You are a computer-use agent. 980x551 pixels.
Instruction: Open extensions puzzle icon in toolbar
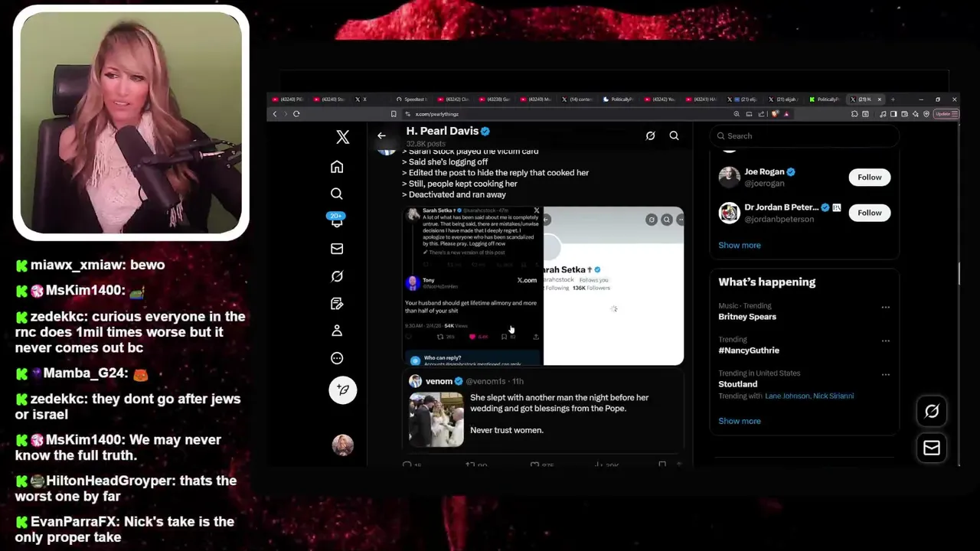[x=854, y=114]
